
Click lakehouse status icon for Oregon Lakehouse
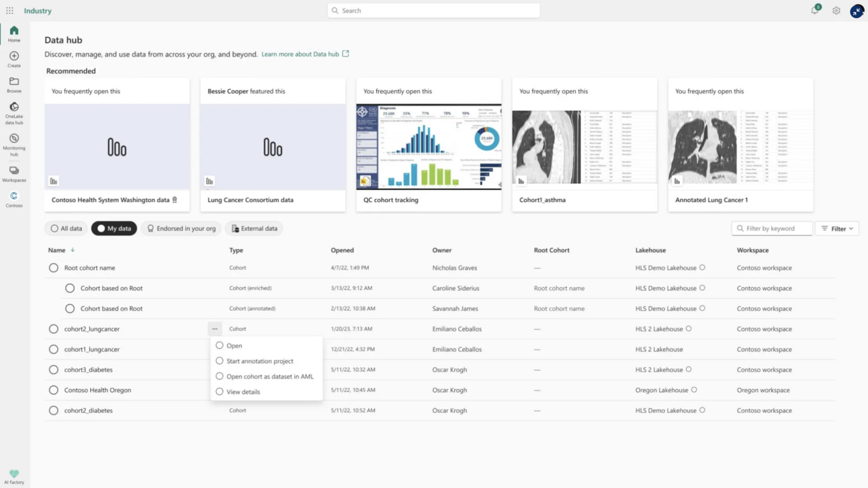coord(694,390)
